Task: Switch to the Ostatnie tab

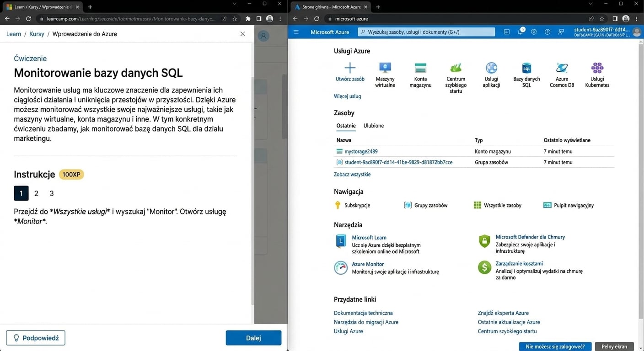Action: pos(346,126)
